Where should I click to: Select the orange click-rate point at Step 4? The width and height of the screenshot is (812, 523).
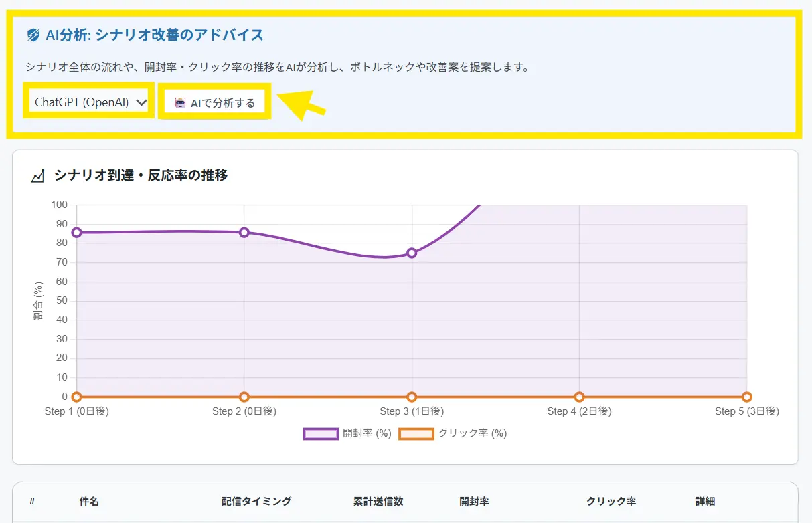pyautogui.click(x=579, y=397)
